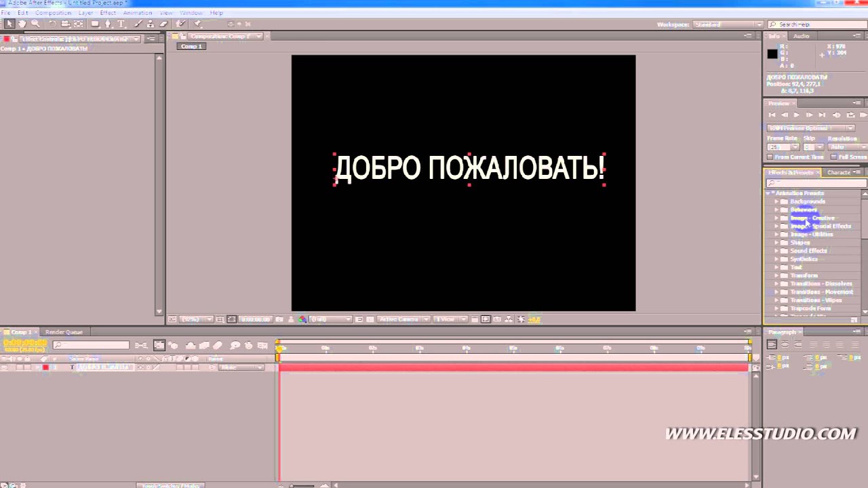Screen dimensions: 868x488
Task: Click the Search Help field
Action: click(x=817, y=24)
